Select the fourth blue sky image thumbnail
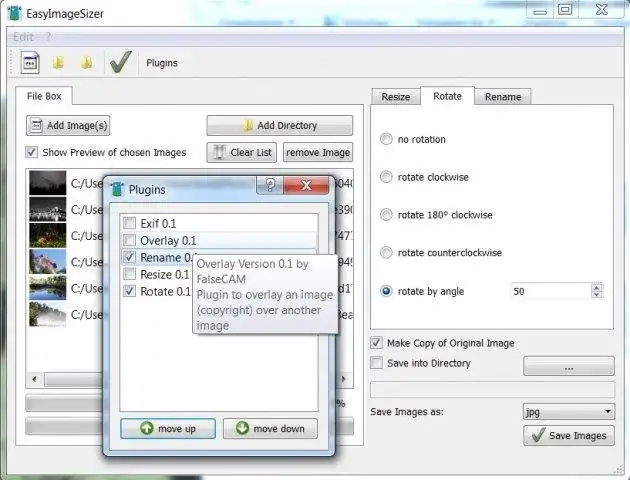This screenshot has width=630, height=480. click(47, 261)
